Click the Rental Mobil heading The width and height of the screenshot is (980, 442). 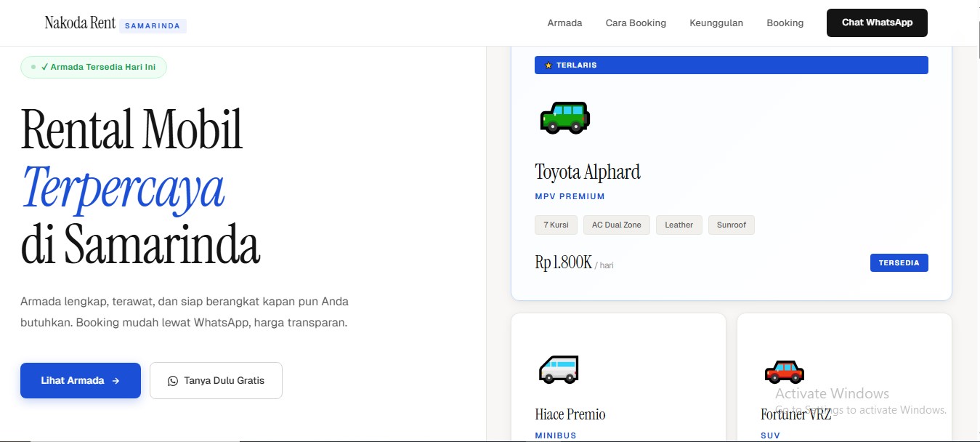pos(131,129)
